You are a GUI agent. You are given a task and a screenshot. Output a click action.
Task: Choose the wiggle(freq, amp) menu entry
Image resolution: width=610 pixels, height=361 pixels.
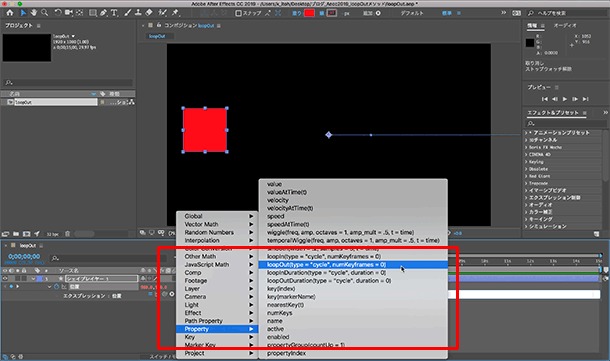pyautogui.click(x=353, y=232)
